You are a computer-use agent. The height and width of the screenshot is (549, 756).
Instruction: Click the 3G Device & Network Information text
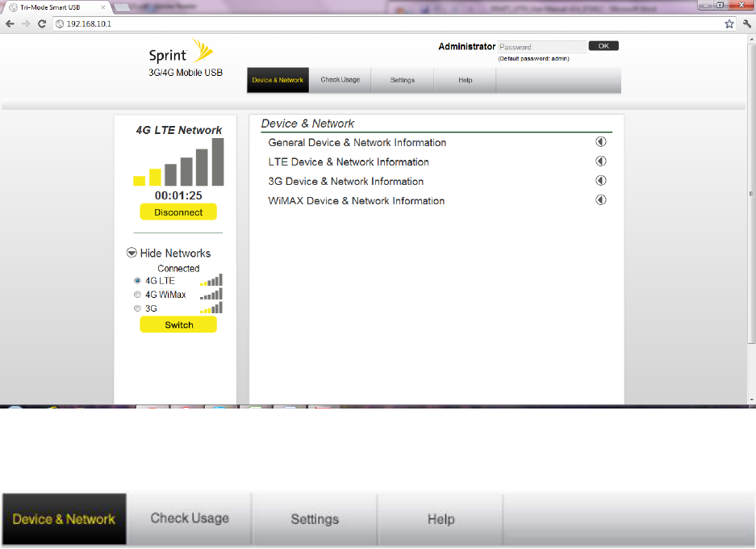pos(345,182)
